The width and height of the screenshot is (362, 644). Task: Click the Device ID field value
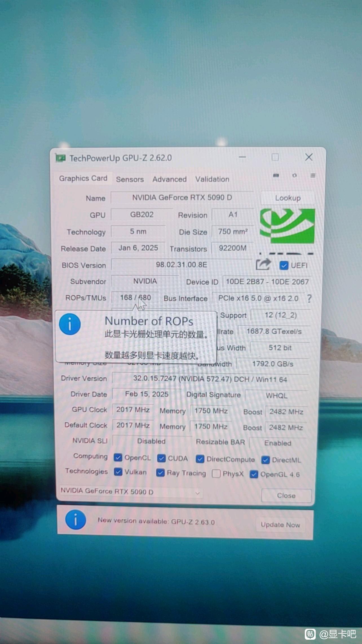tap(267, 282)
